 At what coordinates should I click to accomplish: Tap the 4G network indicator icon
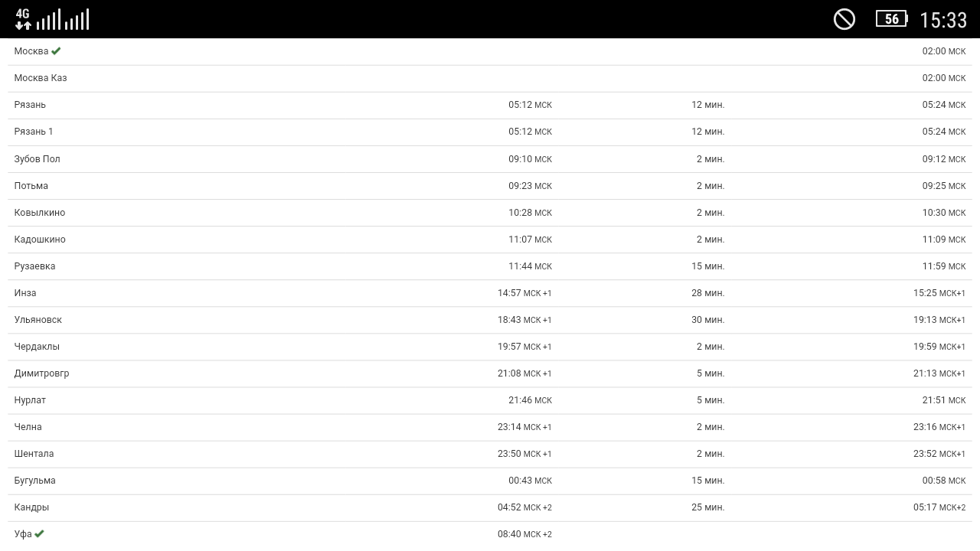tap(23, 19)
